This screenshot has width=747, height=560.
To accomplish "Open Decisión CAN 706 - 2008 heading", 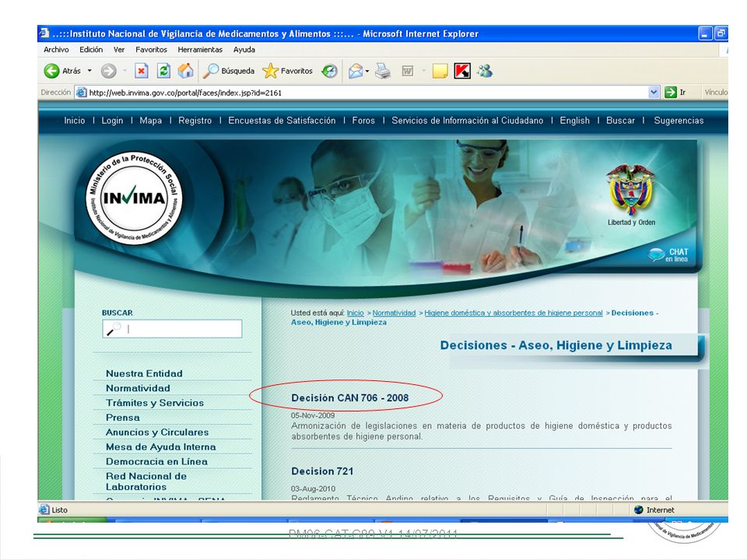I will (x=349, y=397).
